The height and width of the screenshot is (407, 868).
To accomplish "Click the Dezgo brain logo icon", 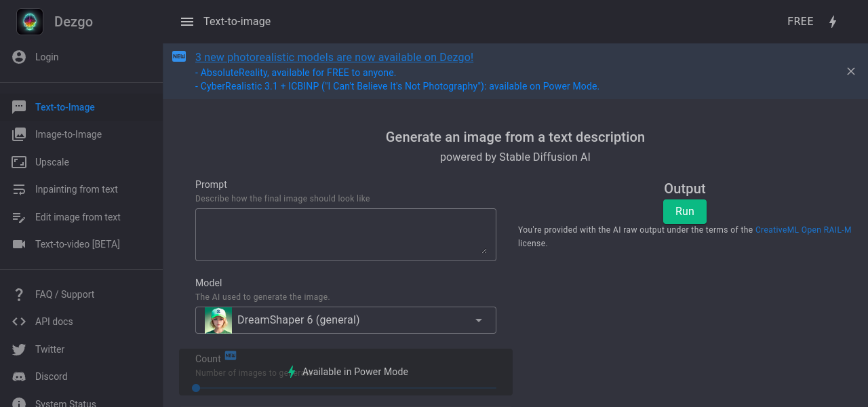I will pyautogui.click(x=30, y=22).
